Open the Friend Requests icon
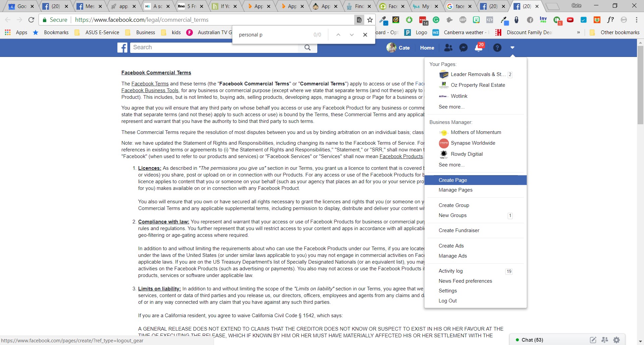644x345 pixels. pyautogui.click(x=448, y=48)
